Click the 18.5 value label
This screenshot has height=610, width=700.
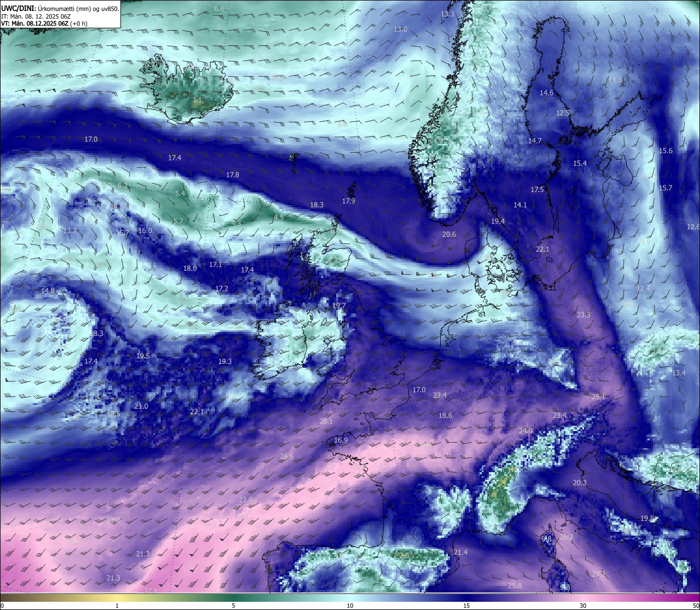tap(113, 414)
